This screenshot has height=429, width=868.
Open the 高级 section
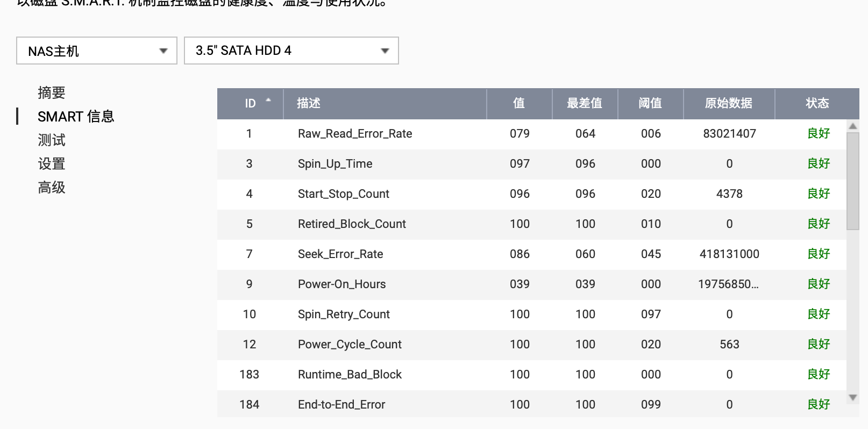coord(52,188)
